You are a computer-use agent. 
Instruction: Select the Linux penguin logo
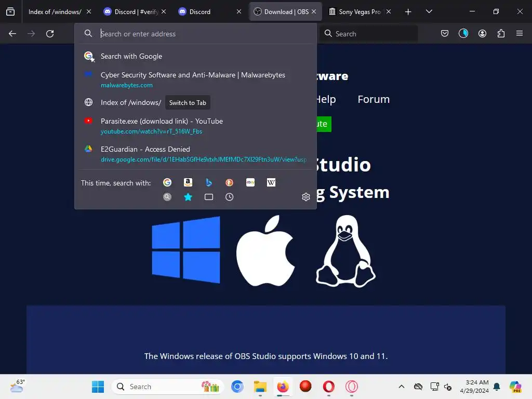[x=345, y=251]
